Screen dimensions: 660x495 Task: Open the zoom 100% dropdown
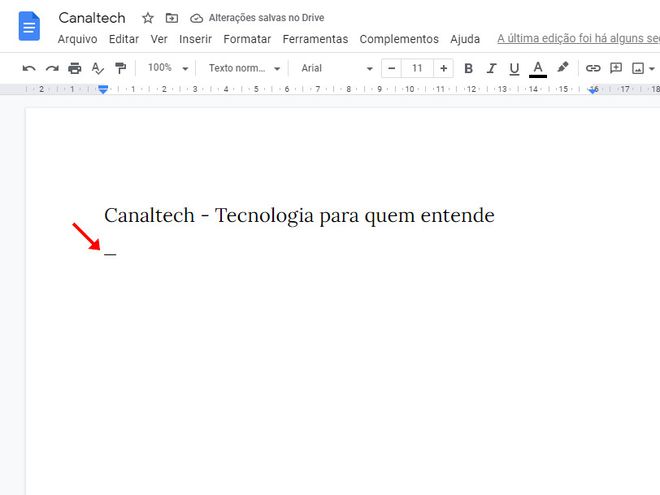coord(168,68)
